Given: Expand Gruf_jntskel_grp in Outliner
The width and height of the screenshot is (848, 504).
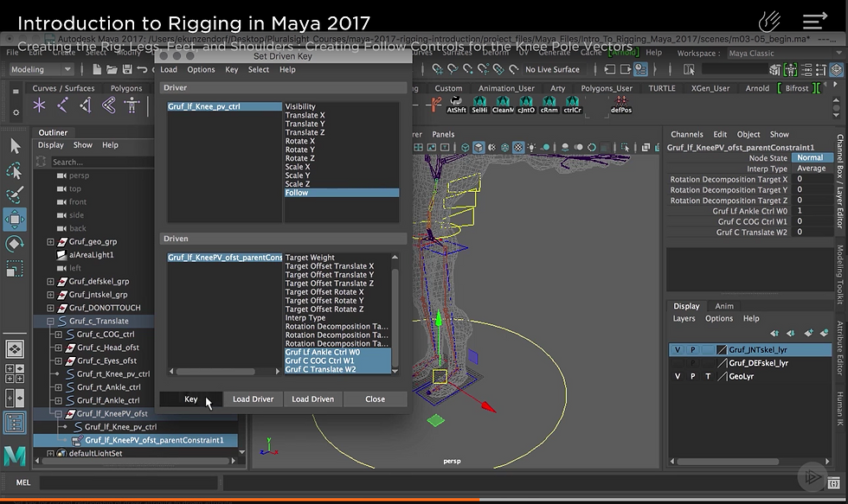Looking at the screenshot, I should [x=50, y=295].
